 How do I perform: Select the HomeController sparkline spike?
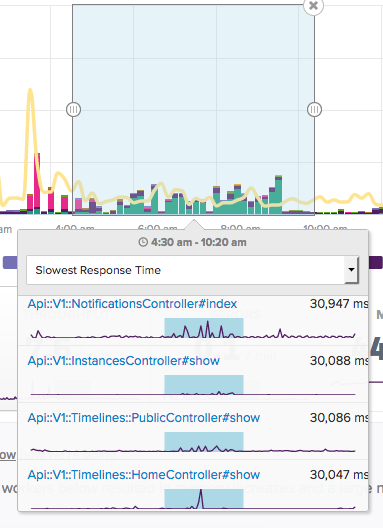pos(201,499)
